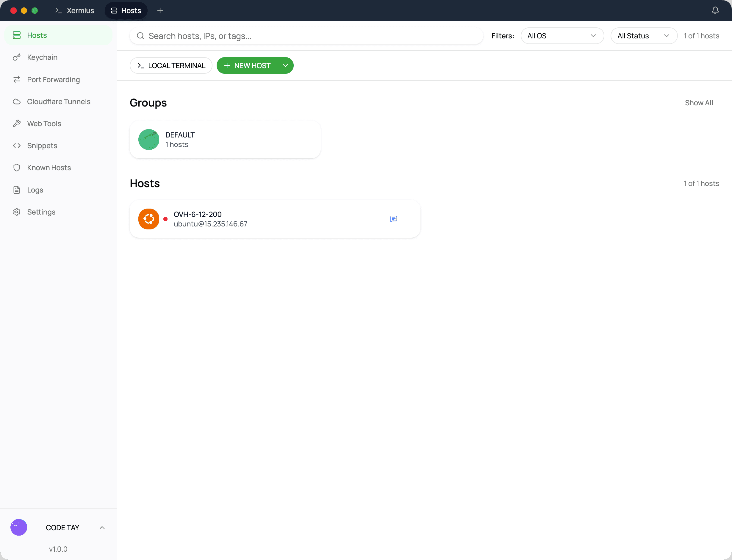Screen dimensions: 732x560
Task: Open Settings from sidebar
Action: (x=41, y=212)
